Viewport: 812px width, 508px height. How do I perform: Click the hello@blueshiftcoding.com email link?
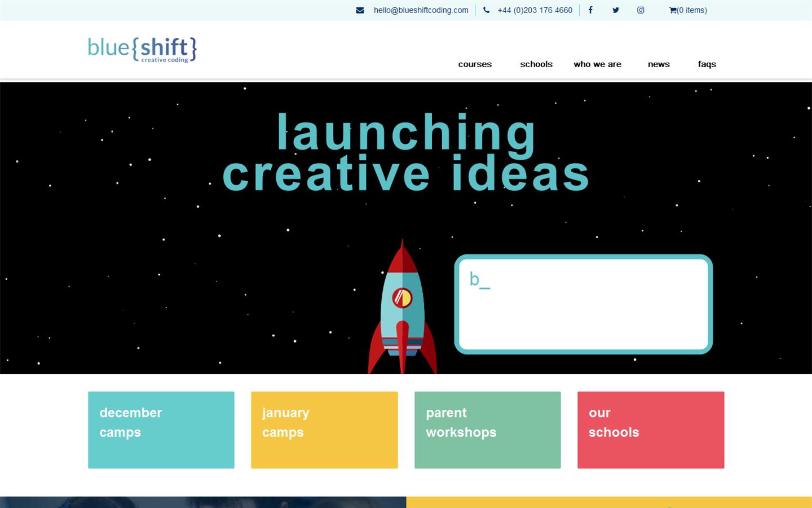421,10
